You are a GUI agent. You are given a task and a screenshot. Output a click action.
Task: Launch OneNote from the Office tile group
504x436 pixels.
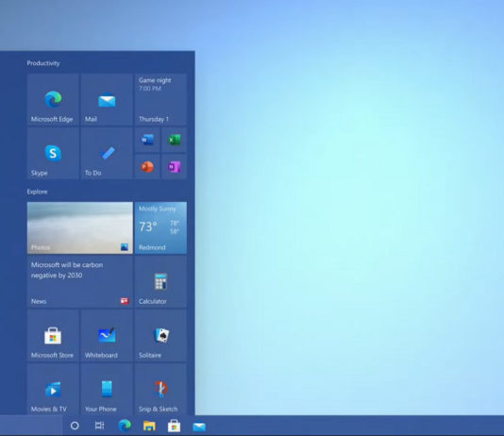click(x=174, y=167)
